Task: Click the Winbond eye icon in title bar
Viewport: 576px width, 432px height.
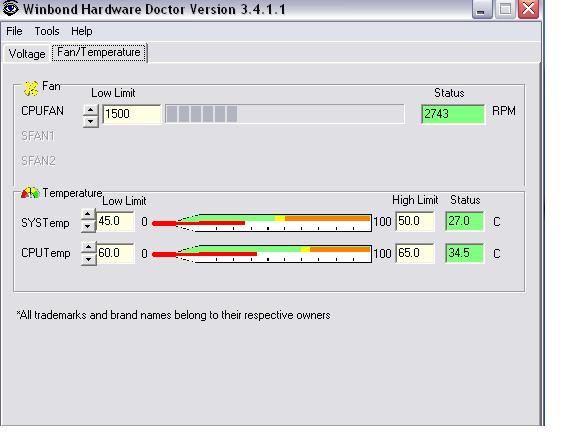Action: (x=10, y=8)
